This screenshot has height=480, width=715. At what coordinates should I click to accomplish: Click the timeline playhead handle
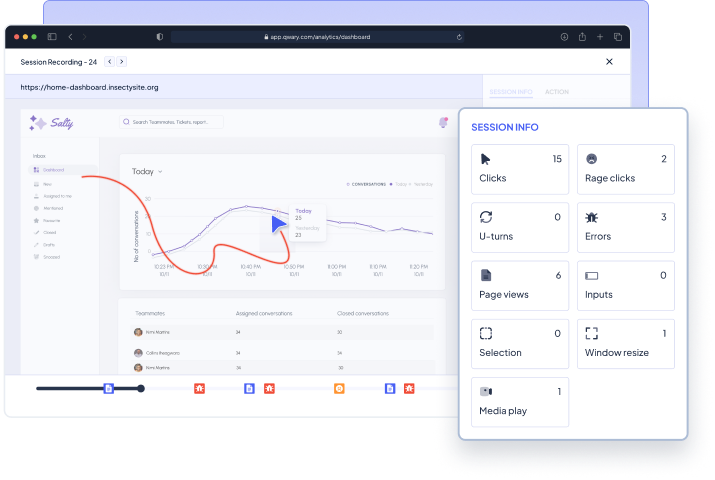coord(141,388)
